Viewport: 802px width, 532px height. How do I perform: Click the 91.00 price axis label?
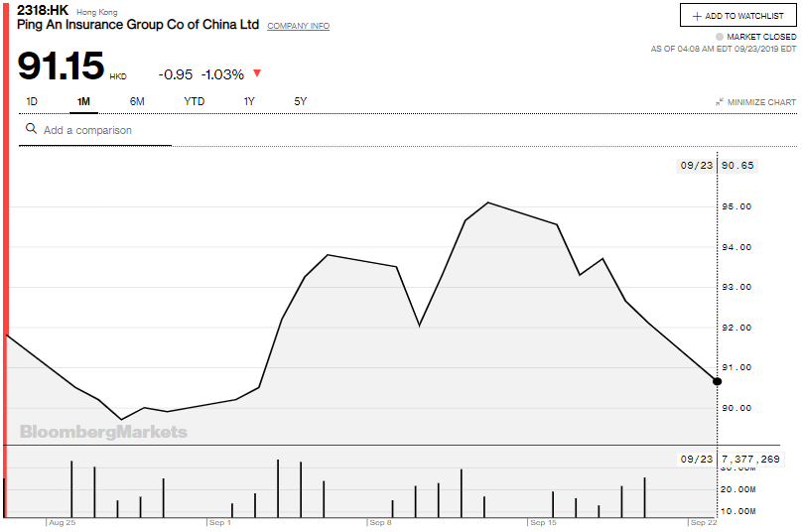[736, 367]
